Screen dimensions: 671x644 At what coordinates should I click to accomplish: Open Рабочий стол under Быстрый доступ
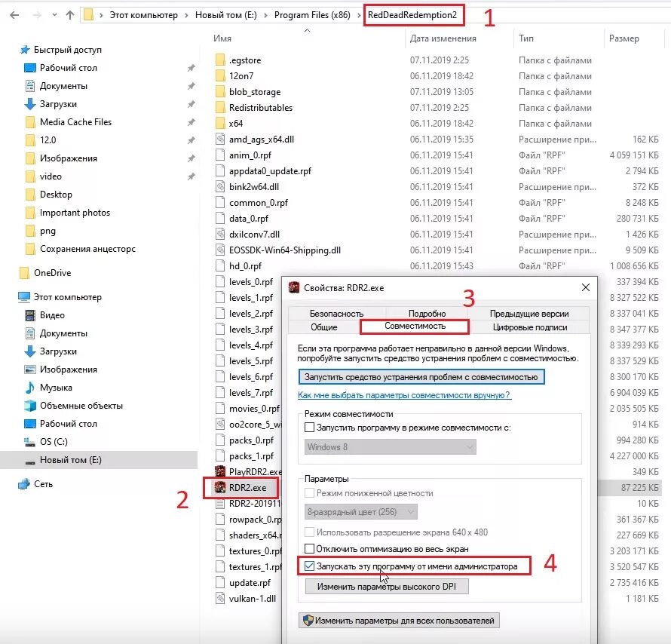coord(69,68)
